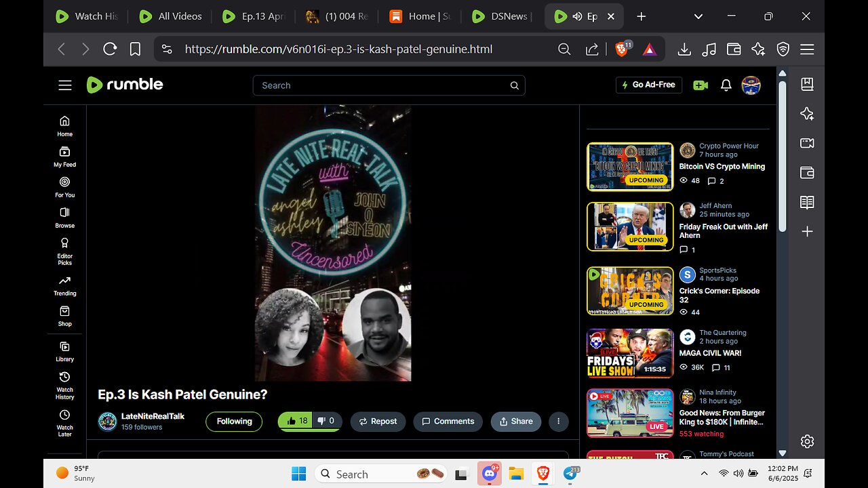Click the Rumble logo
Viewport: 868px width, 488px height.
tap(125, 85)
